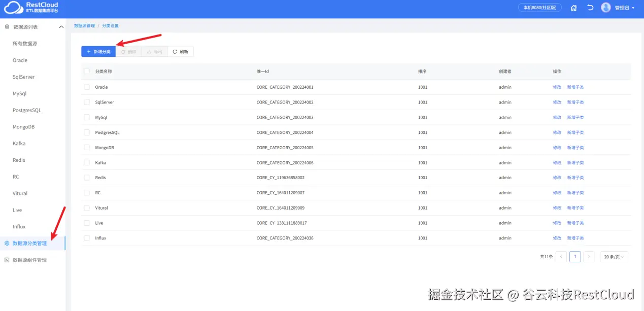This screenshot has height=311, width=644.
Task: Open the 20 条/页 page size dropdown
Action: [x=614, y=257]
